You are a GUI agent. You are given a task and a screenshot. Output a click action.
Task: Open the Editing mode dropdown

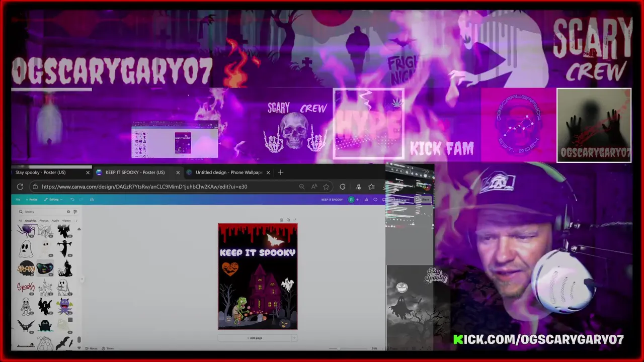[53, 200]
